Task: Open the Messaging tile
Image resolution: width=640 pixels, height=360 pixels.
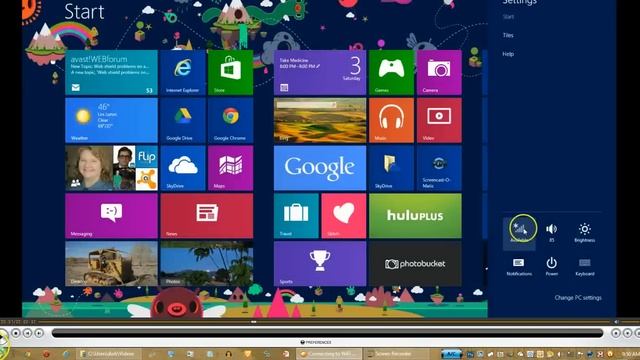Action: tap(111, 216)
